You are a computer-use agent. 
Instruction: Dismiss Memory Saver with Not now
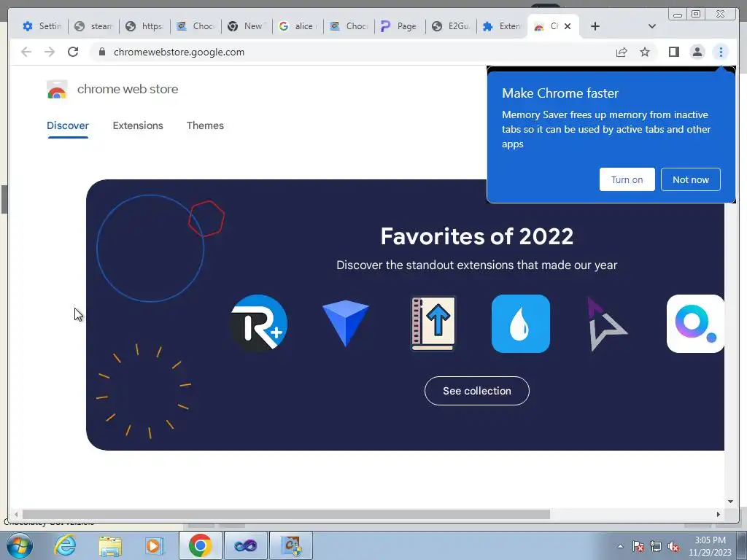(690, 179)
